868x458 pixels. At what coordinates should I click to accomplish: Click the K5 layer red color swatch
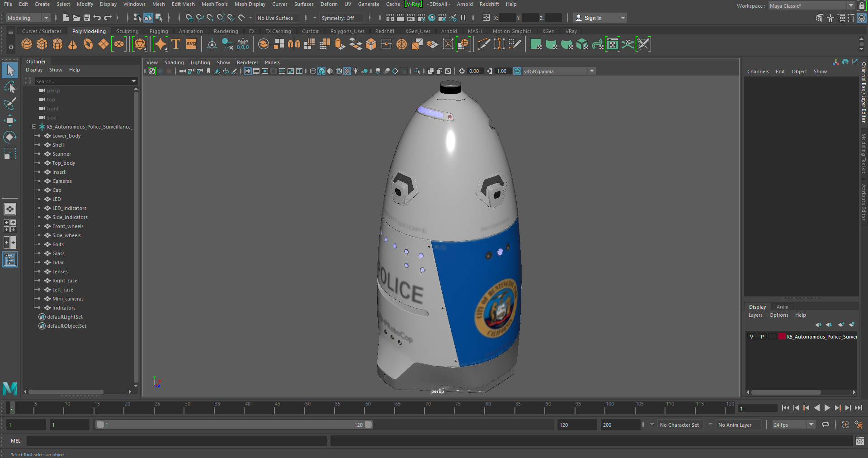782,337
